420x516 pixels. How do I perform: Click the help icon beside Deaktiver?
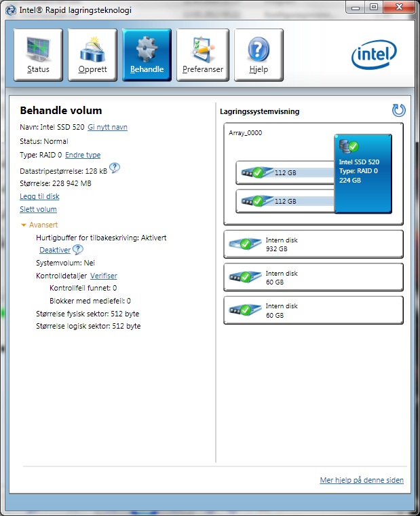(x=78, y=249)
